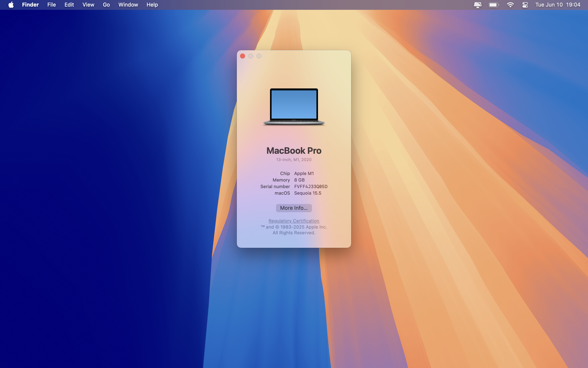This screenshot has width=588, height=368.
Task: Click the battery status icon
Action: (494, 5)
